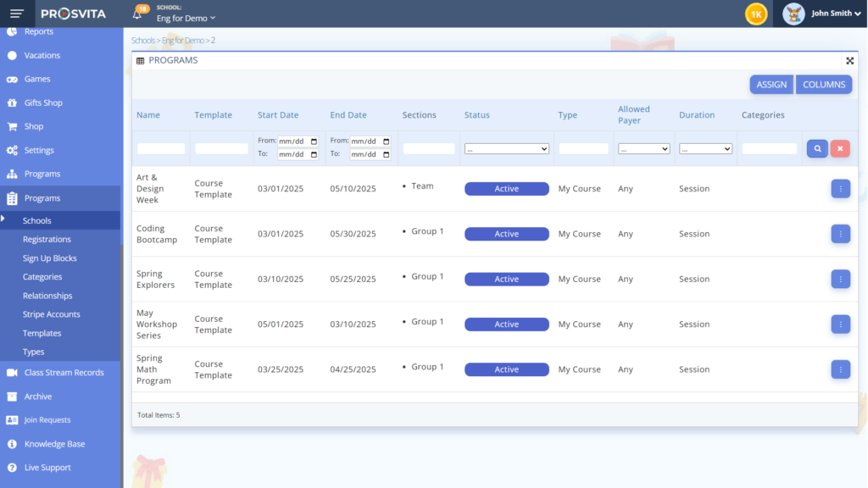Open actions menu for Spring Math Program
The height and width of the screenshot is (488, 868).
[840, 369]
